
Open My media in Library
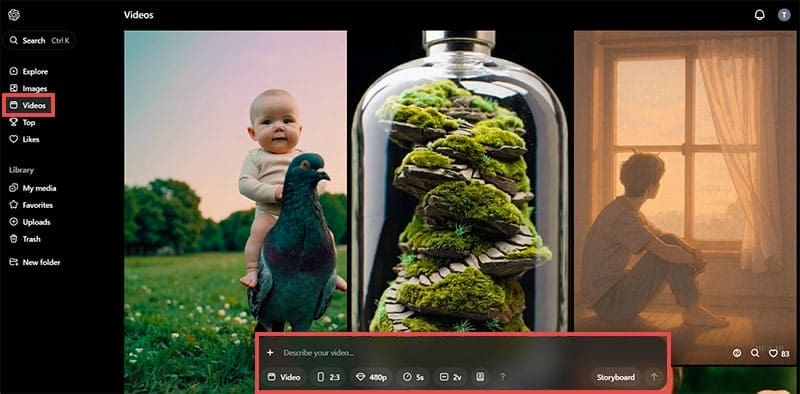pos(33,188)
